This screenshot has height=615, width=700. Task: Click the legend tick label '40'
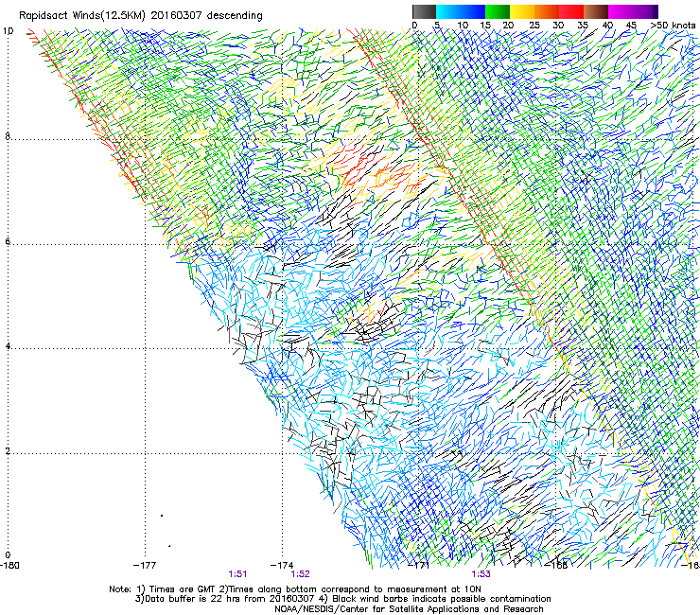pyautogui.click(x=607, y=26)
